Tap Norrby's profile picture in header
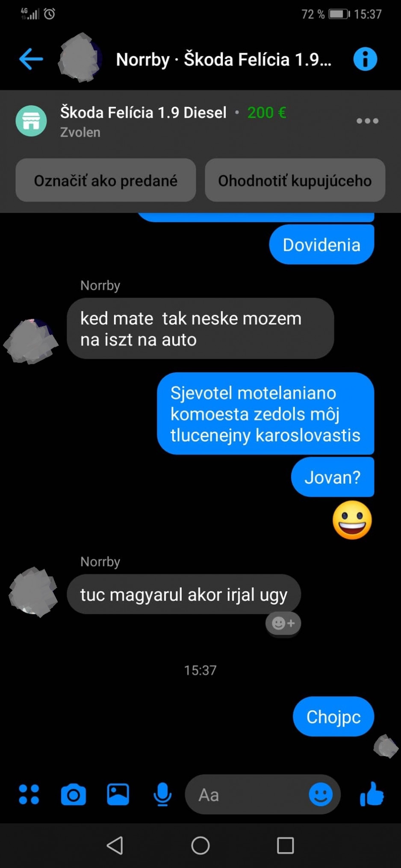Viewport: 401px width, 868px height. point(80,59)
